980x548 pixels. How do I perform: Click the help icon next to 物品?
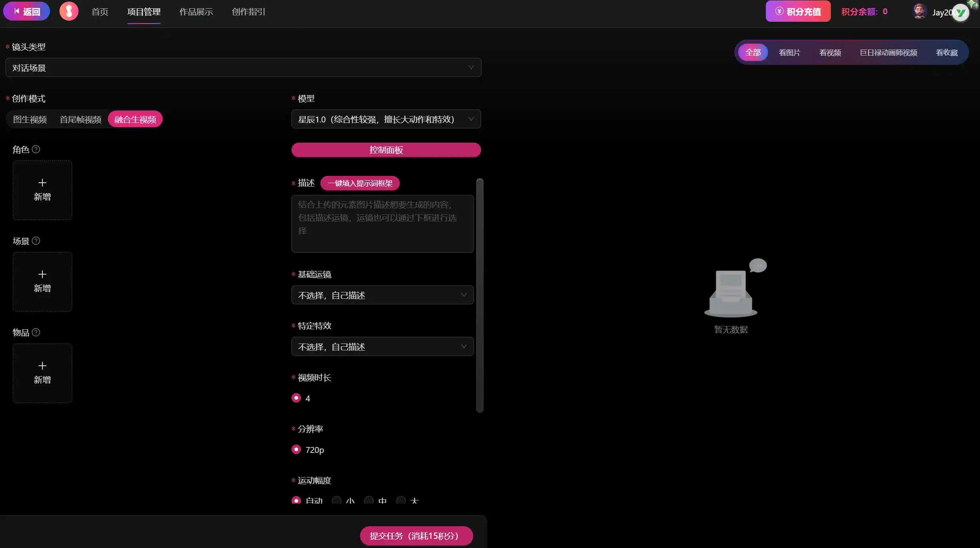click(x=36, y=332)
